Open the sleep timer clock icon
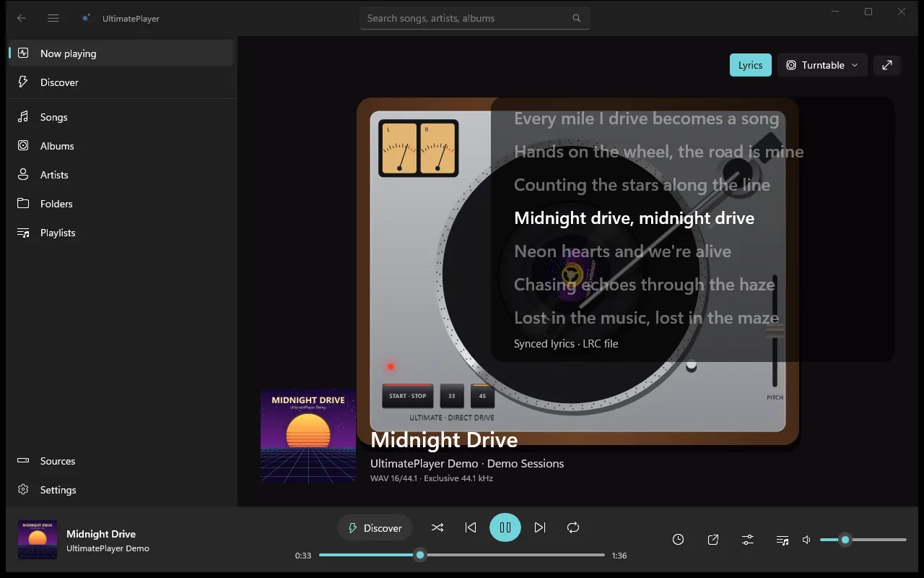The height and width of the screenshot is (578, 924). point(679,540)
